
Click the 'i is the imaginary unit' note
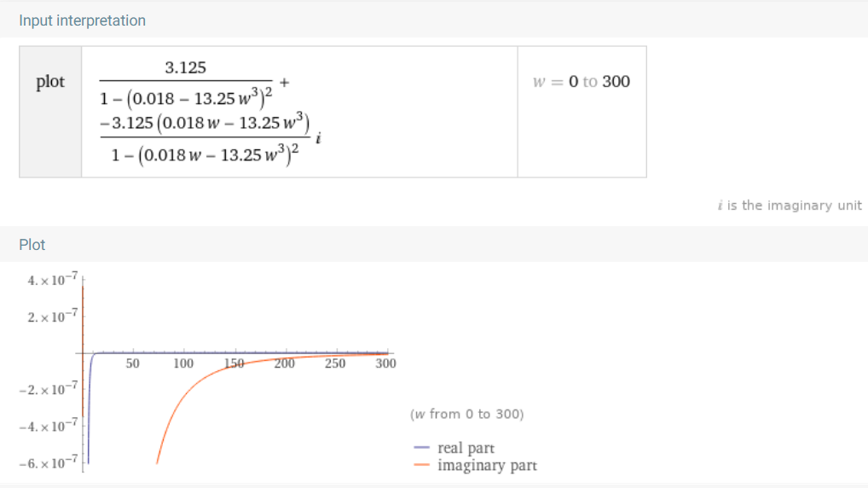[790, 206]
